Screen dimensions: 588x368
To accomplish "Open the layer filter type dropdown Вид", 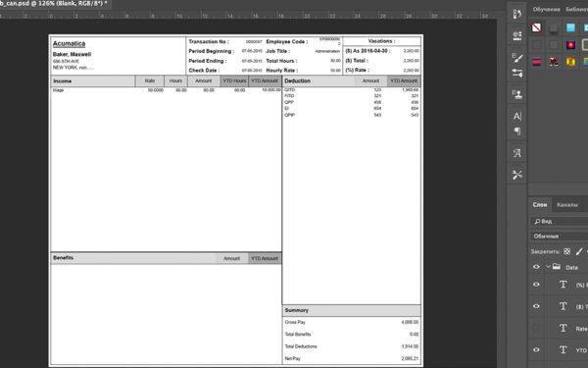I will (x=560, y=222).
